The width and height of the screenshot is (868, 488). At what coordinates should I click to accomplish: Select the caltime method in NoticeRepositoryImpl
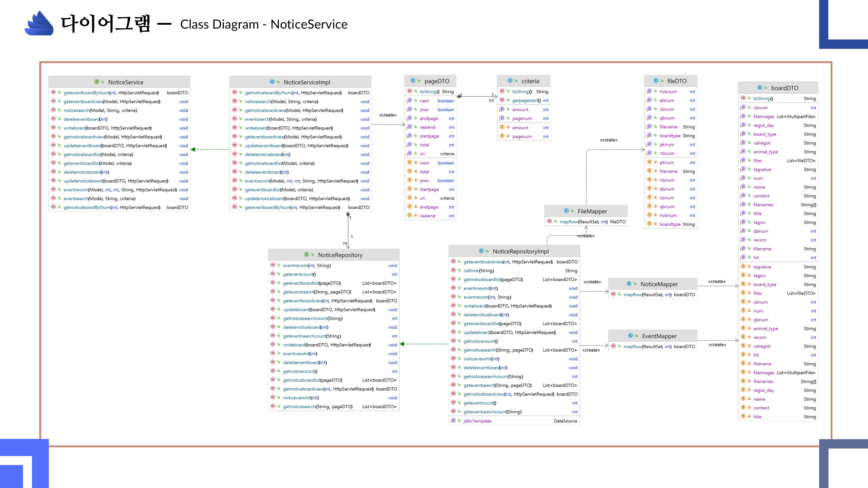point(471,271)
